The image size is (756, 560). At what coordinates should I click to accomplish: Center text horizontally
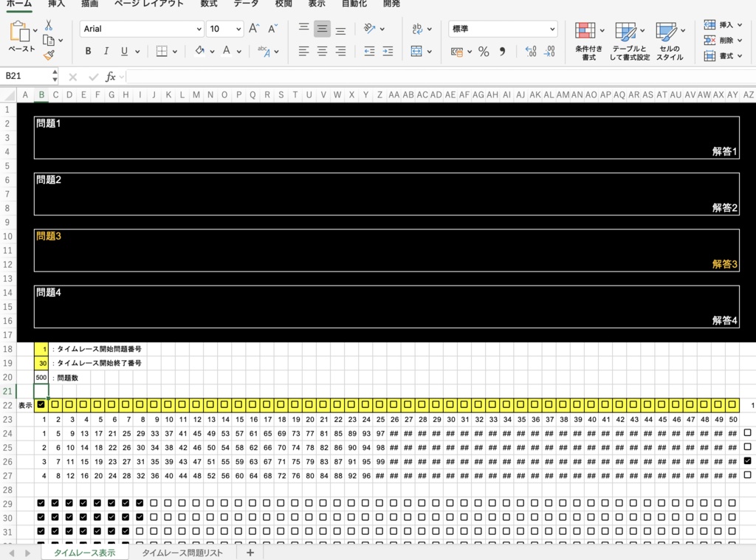pos(322,51)
